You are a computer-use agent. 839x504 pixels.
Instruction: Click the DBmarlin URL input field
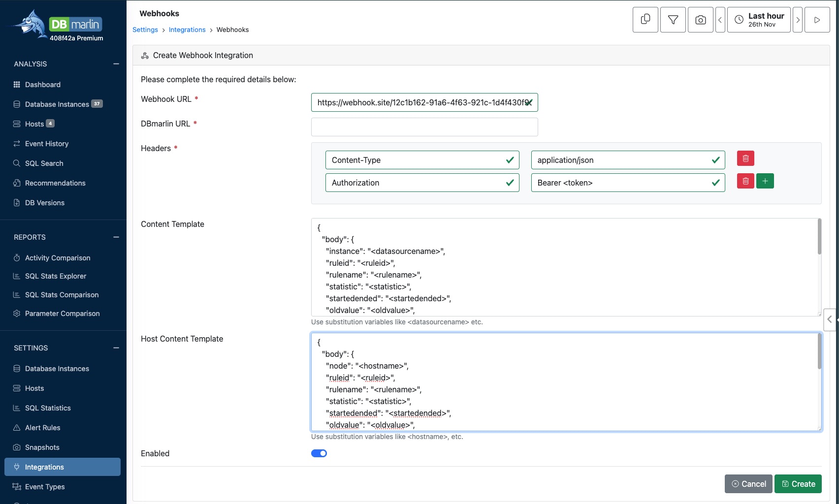tap(424, 126)
